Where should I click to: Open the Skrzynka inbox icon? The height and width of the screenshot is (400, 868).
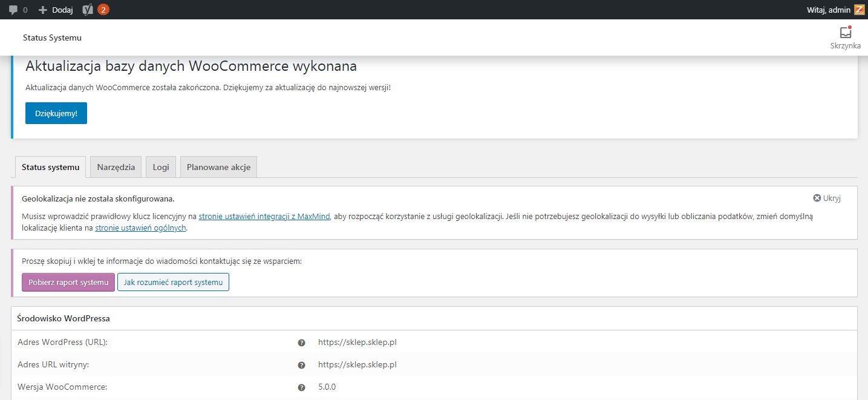(x=846, y=38)
